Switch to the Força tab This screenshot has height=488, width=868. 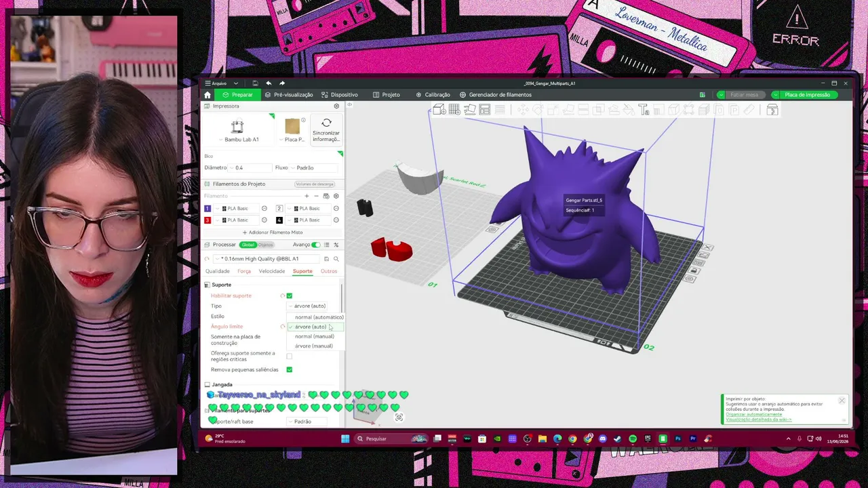pyautogui.click(x=244, y=271)
